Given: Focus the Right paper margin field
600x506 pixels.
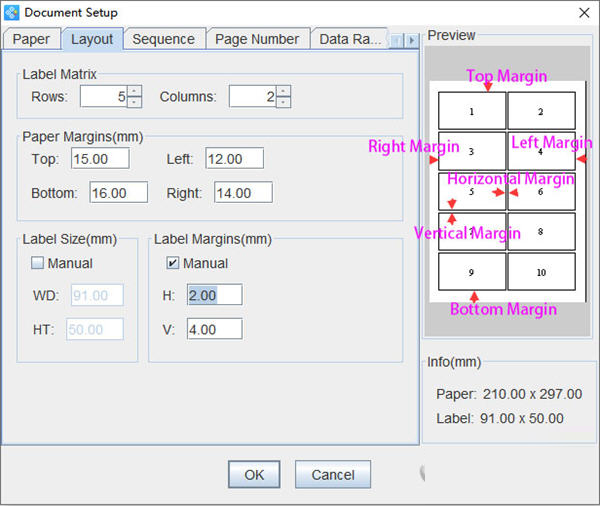Looking at the screenshot, I should coord(242,193).
